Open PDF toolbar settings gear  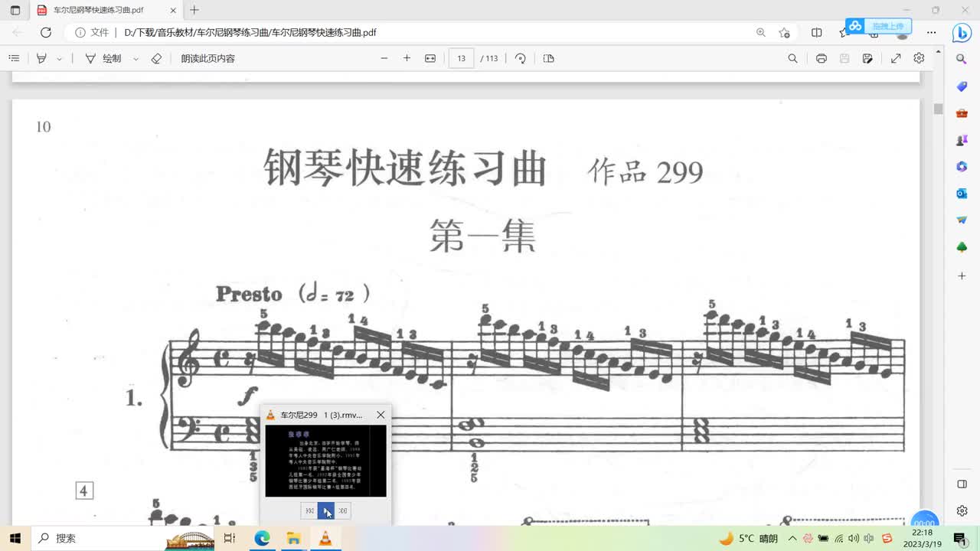click(919, 58)
